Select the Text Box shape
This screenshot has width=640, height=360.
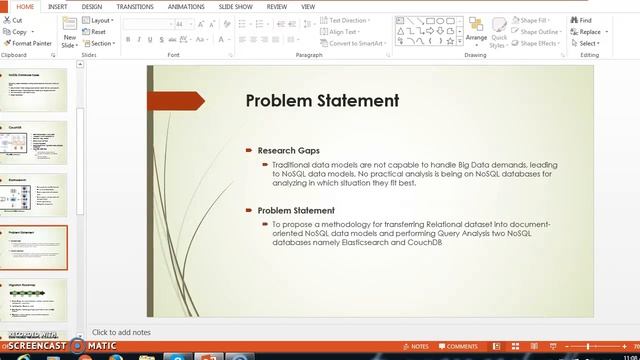[400, 21]
